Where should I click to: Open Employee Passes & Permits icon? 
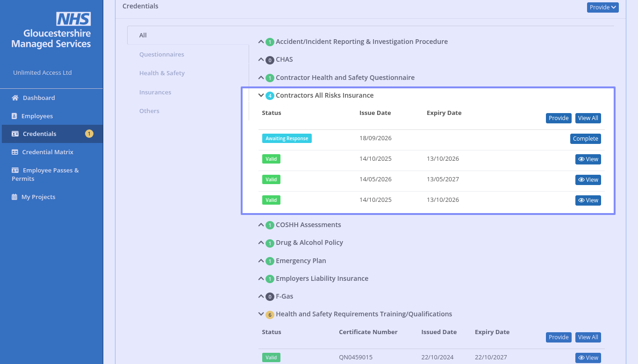15,170
